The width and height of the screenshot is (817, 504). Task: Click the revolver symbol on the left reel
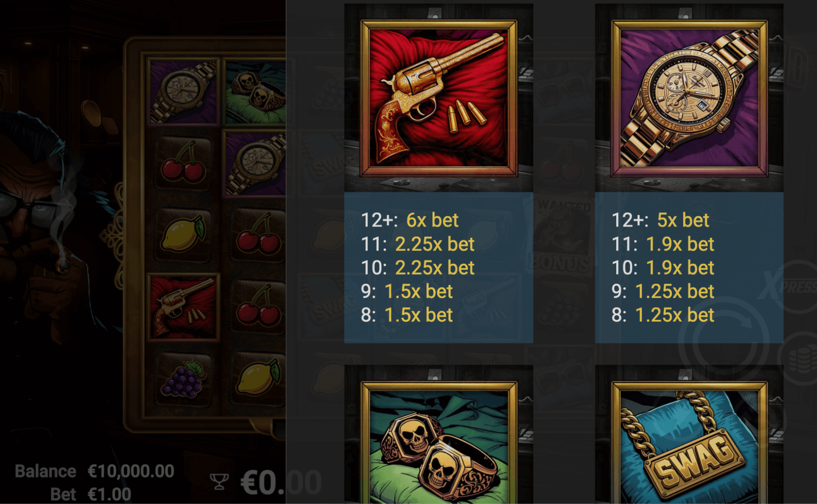(184, 307)
